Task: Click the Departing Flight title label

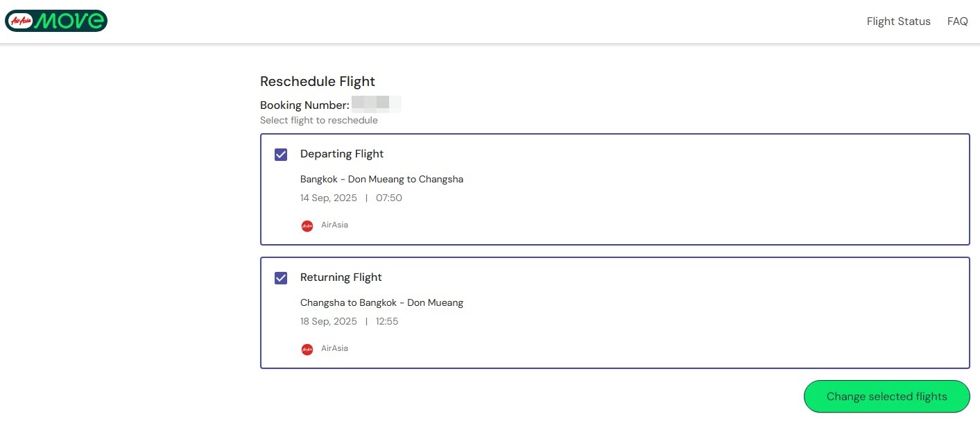Action: pos(341,154)
